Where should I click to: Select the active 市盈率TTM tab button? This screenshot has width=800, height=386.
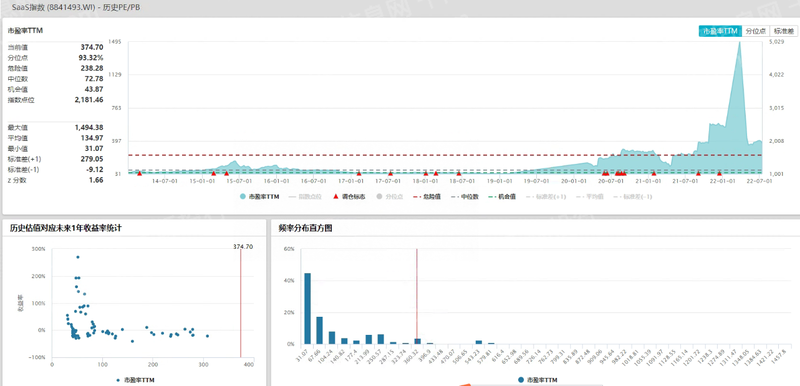click(x=720, y=31)
